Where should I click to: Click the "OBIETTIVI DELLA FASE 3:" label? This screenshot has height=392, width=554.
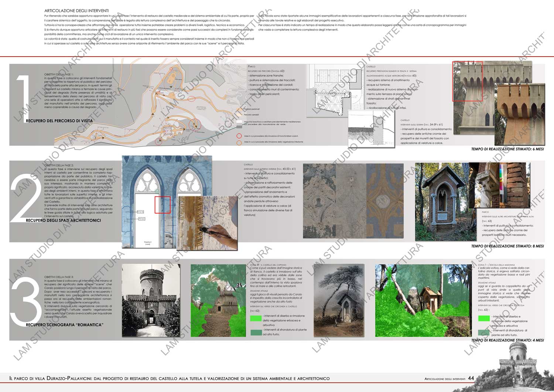pyautogui.click(x=59, y=277)
